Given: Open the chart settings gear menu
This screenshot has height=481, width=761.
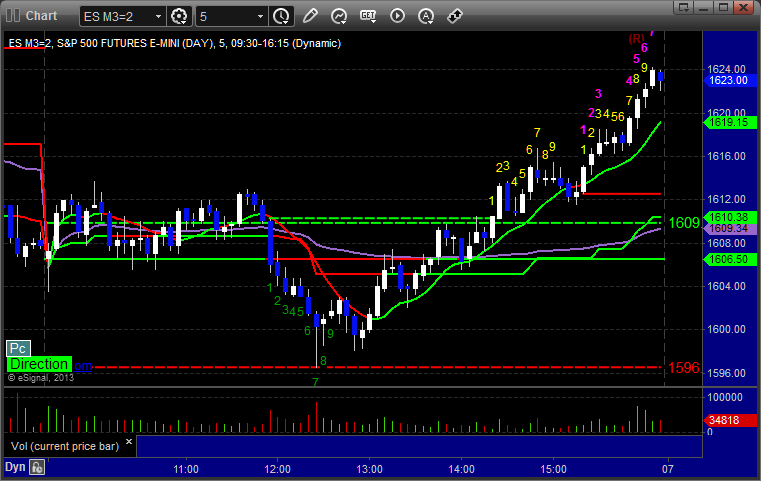Looking at the screenshot, I should [179, 17].
